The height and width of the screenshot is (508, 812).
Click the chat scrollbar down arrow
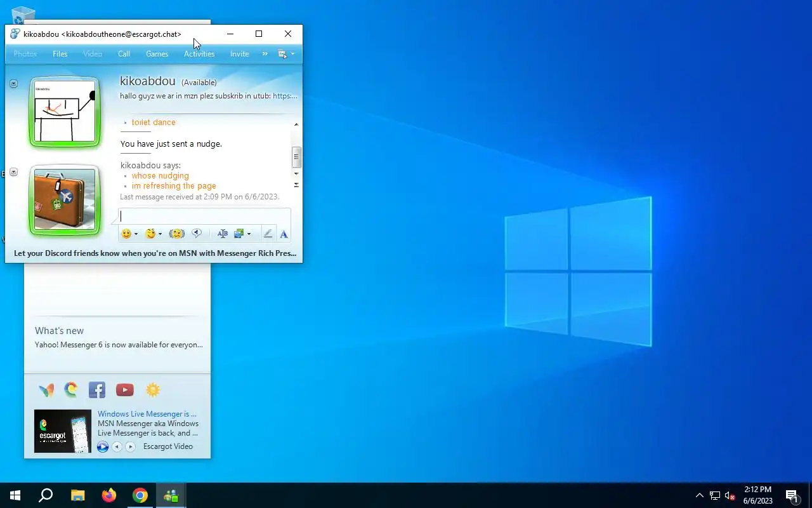(296, 173)
